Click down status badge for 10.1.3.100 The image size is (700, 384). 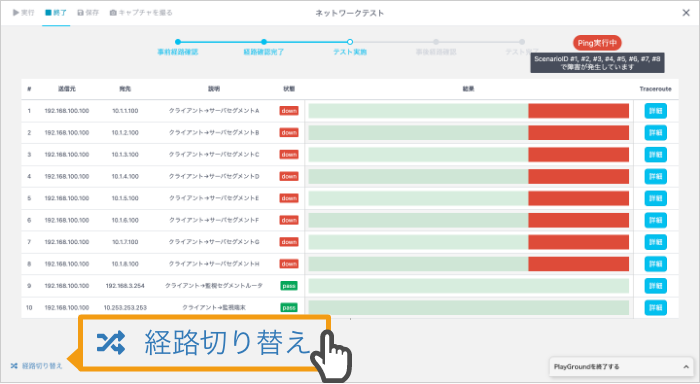(x=289, y=154)
